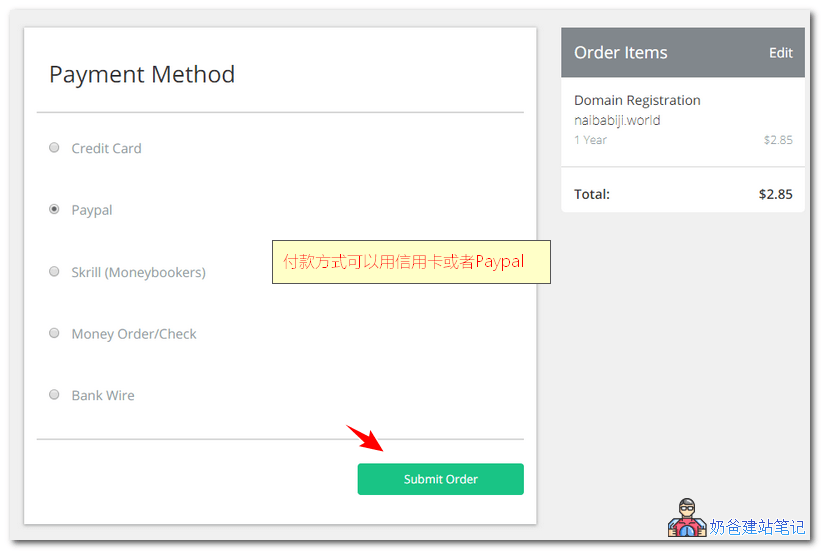Click the cartoon avatar watermark icon
This screenshot has height=551, width=821.
(686, 518)
